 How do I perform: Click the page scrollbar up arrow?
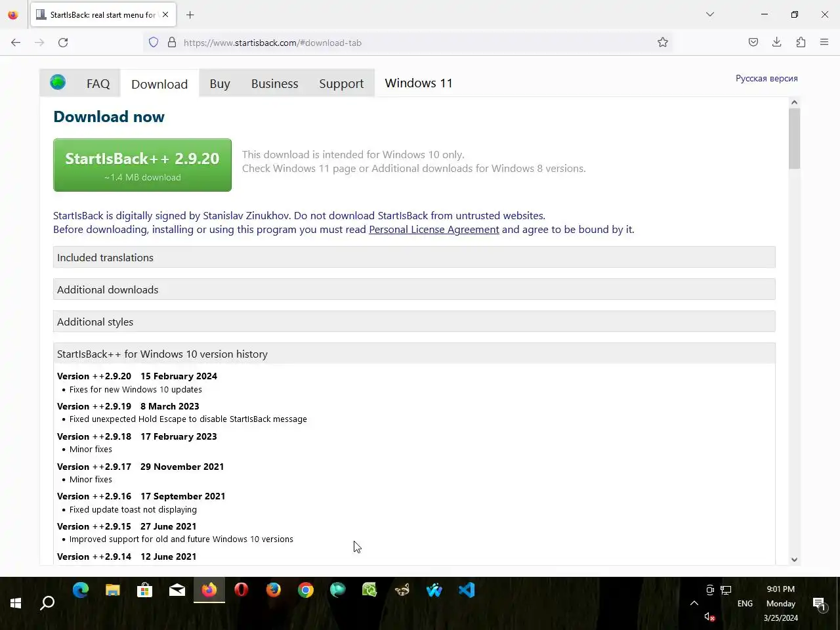[795, 102]
